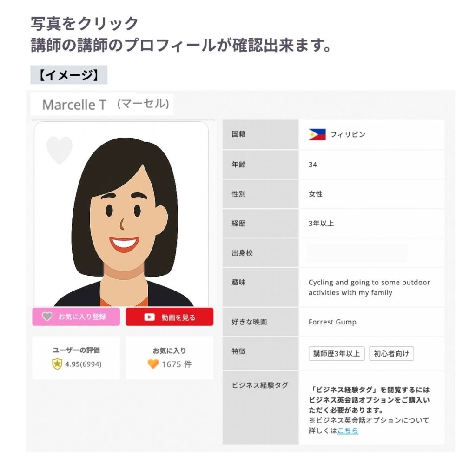Click the フィリピン nationality text

(x=348, y=134)
